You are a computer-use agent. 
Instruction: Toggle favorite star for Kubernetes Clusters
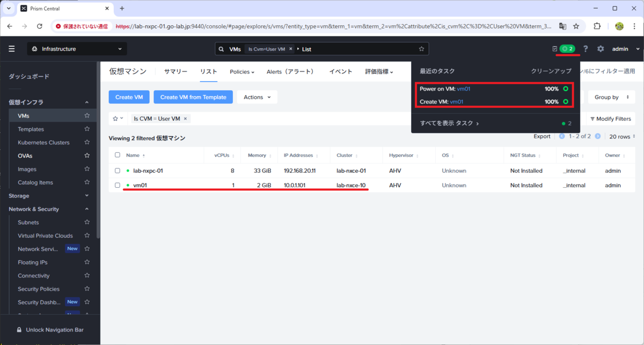click(87, 142)
